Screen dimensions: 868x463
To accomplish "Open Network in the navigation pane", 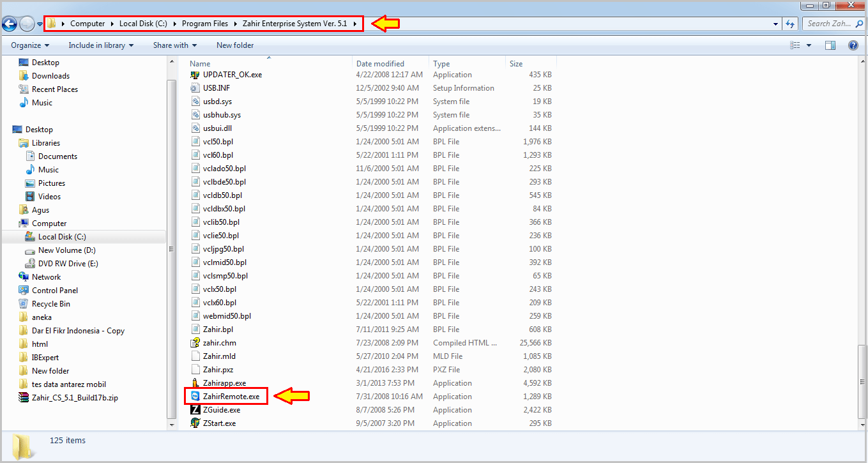I will pos(46,277).
